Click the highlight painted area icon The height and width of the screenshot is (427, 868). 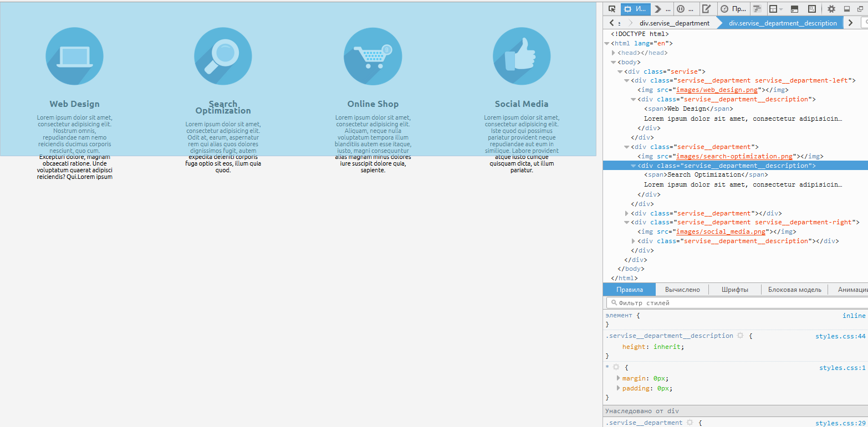pyautogui.click(x=811, y=9)
